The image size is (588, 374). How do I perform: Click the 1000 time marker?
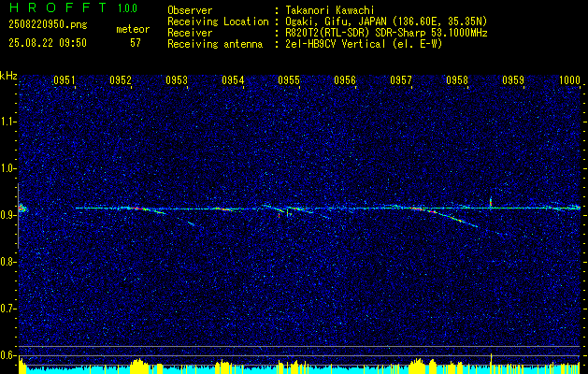pos(569,79)
